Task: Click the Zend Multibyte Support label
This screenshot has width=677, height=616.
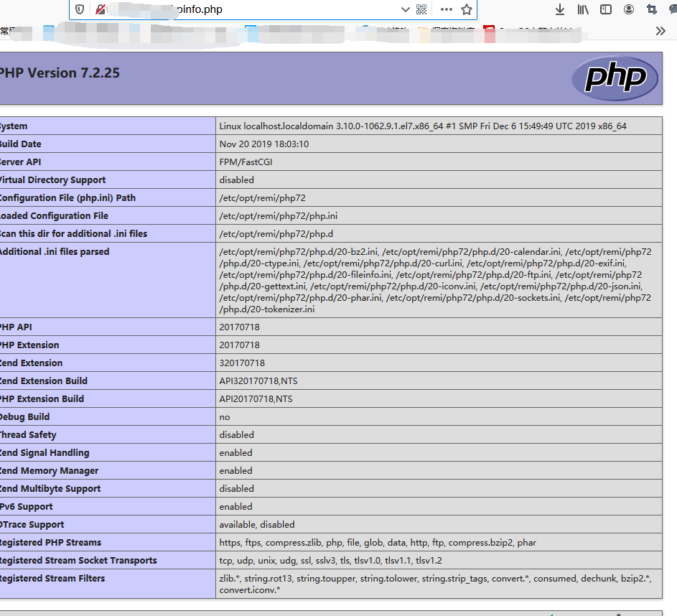Action: pos(50,489)
